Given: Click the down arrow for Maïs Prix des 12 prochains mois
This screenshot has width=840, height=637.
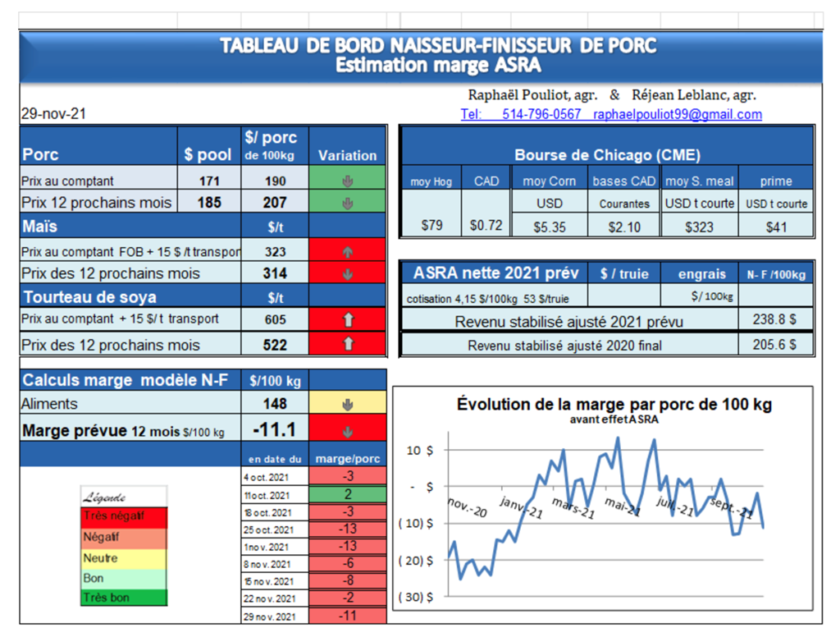Looking at the screenshot, I should (348, 274).
